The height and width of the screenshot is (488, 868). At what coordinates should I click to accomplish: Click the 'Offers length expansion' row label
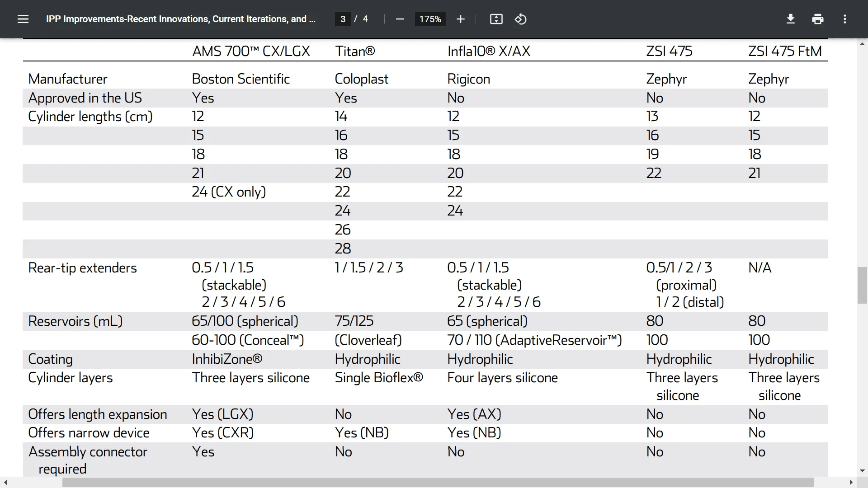pyautogui.click(x=98, y=414)
